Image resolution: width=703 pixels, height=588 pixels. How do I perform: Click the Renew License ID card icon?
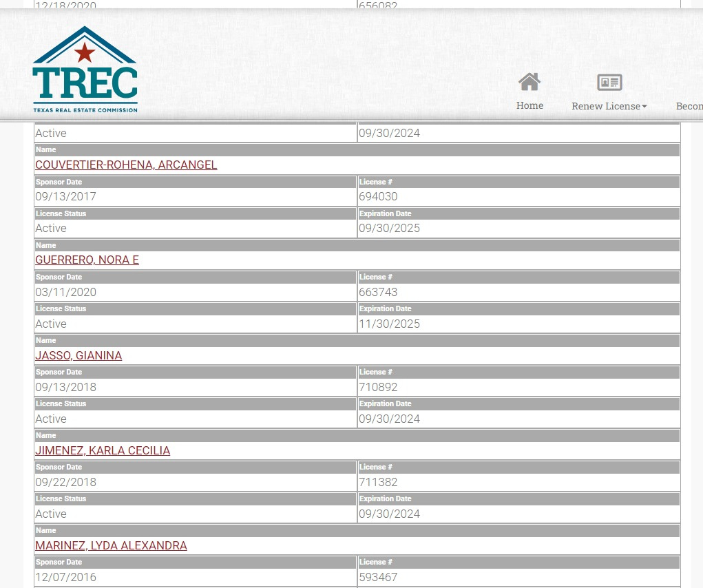609,83
